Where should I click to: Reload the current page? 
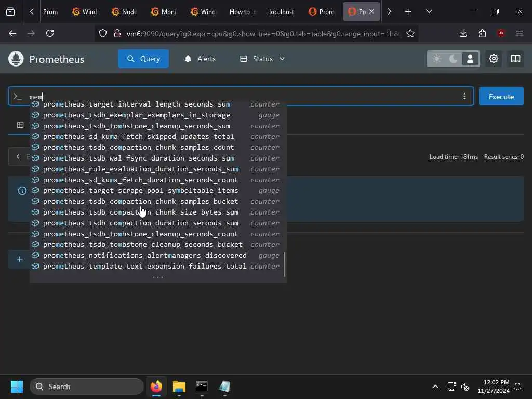click(50, 33)
